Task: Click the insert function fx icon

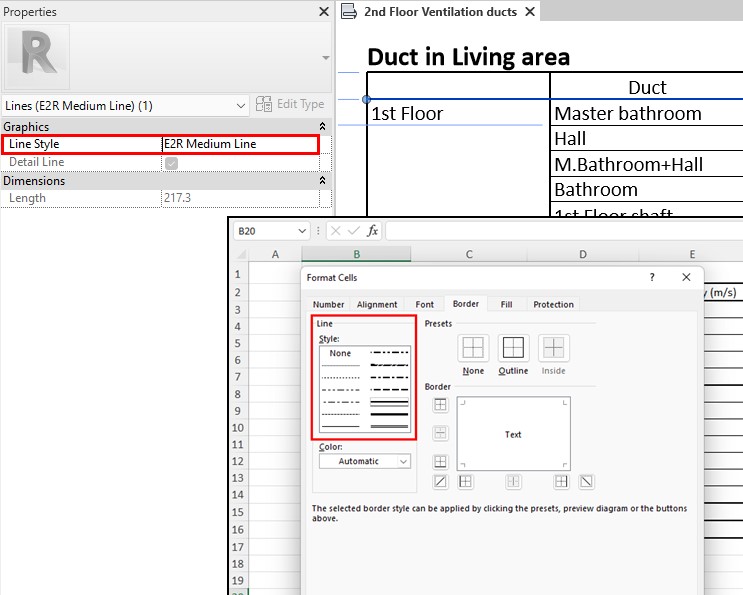Action: 372,231
